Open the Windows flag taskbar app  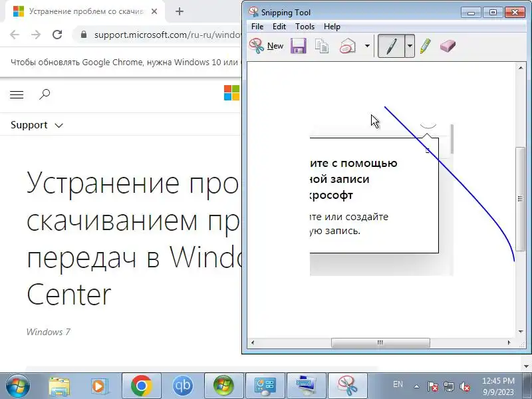[x=223, y=386]
